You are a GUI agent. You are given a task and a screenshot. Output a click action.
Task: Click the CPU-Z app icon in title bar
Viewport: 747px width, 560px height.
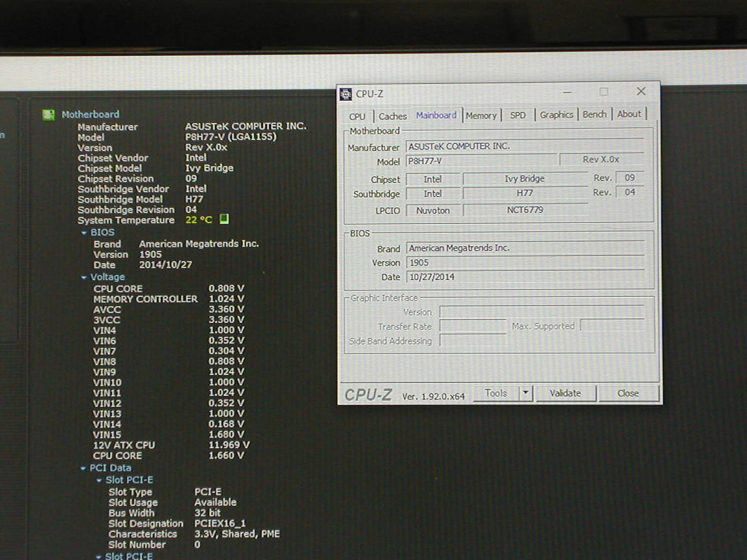tap(346, 94)
